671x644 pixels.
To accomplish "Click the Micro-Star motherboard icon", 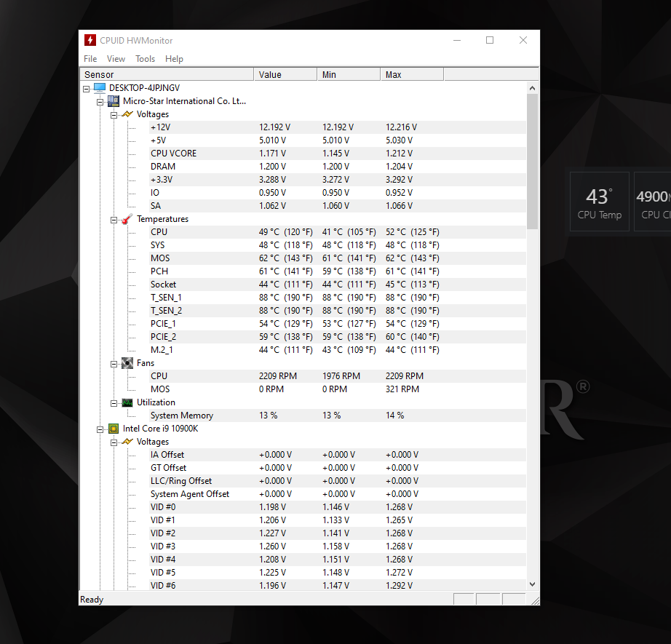I will point(114,101).
